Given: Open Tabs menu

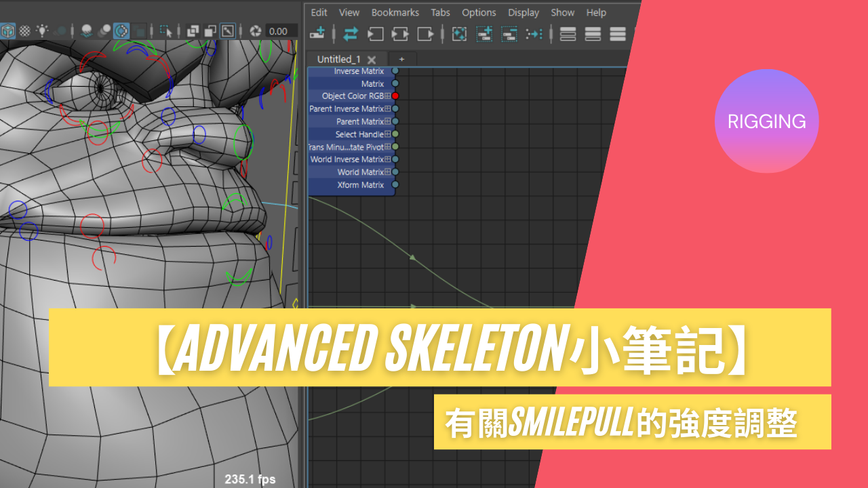Looking at the screenshot, I should [x=440, y=12].
